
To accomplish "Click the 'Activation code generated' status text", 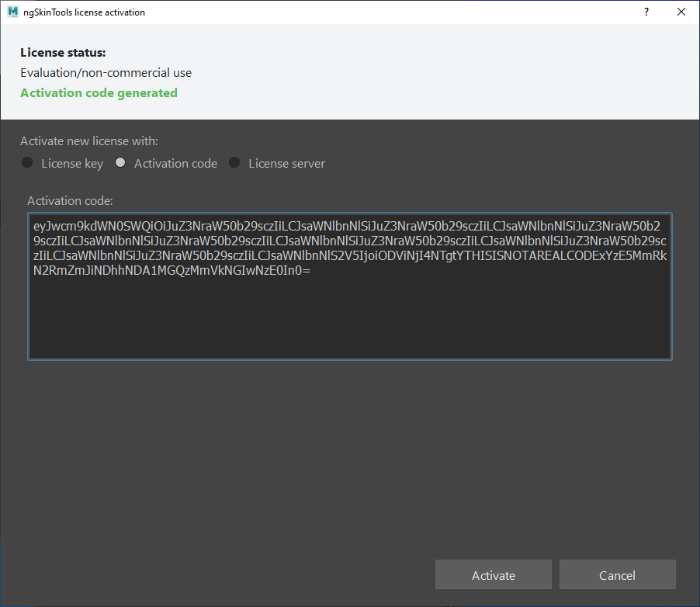I will [x=99, y=93].
